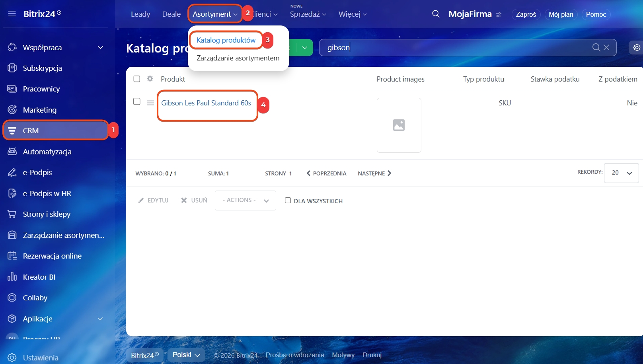Open CRM in the sidebar

(56, 130)
